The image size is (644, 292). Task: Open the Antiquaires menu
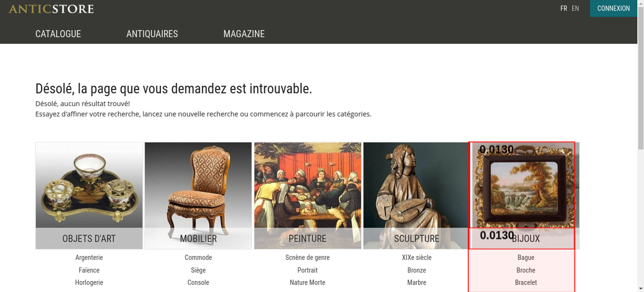pyautogui.click(x=152, y=34)
